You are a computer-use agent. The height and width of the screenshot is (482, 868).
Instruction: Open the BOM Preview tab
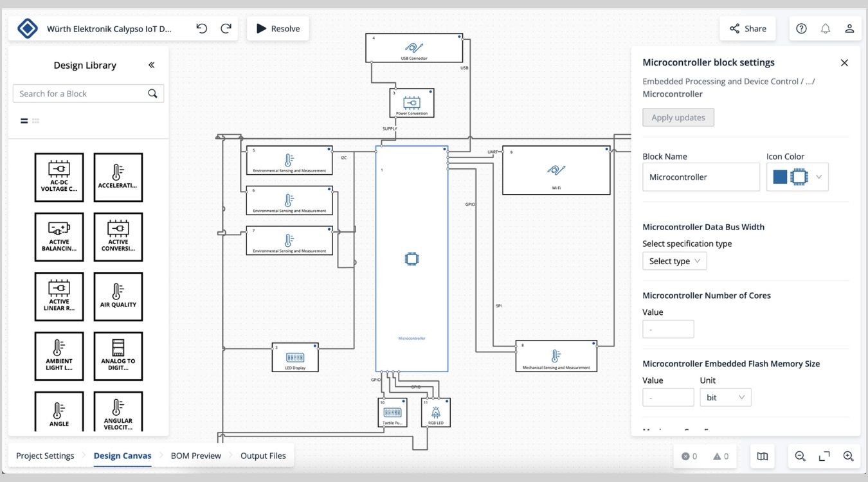click(x=195, y=456)
